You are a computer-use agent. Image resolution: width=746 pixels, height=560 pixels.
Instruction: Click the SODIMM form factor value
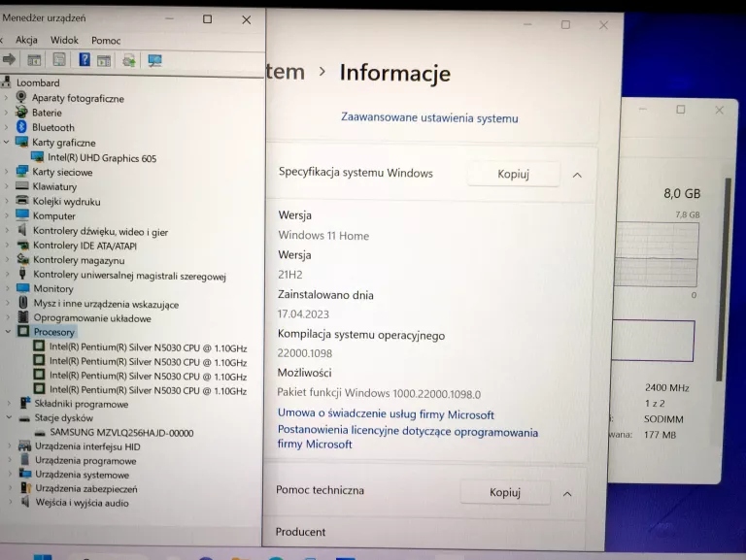pos(663,419)
